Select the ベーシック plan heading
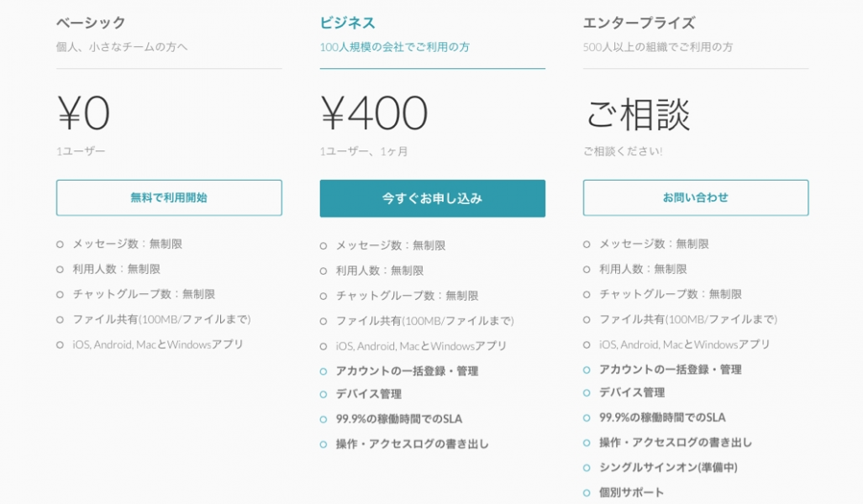The height and width of the screenshot is (504, 863). [91, 23]
